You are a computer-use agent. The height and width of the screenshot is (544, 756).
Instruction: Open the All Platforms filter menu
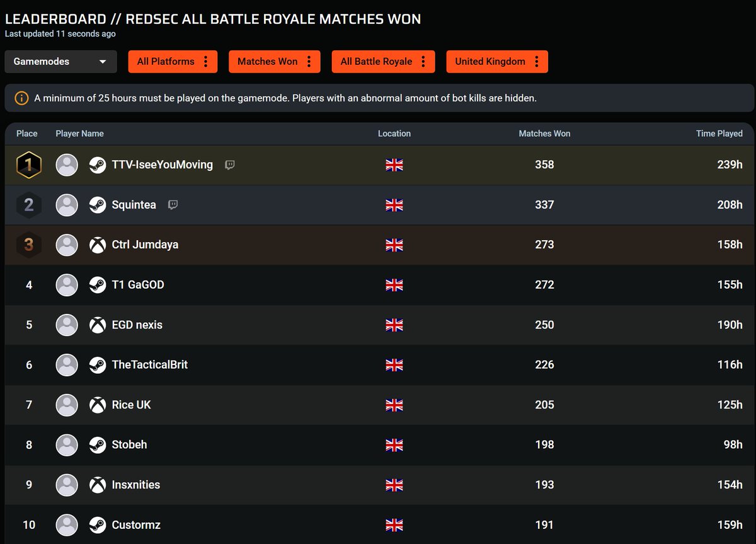coord(173,62)
